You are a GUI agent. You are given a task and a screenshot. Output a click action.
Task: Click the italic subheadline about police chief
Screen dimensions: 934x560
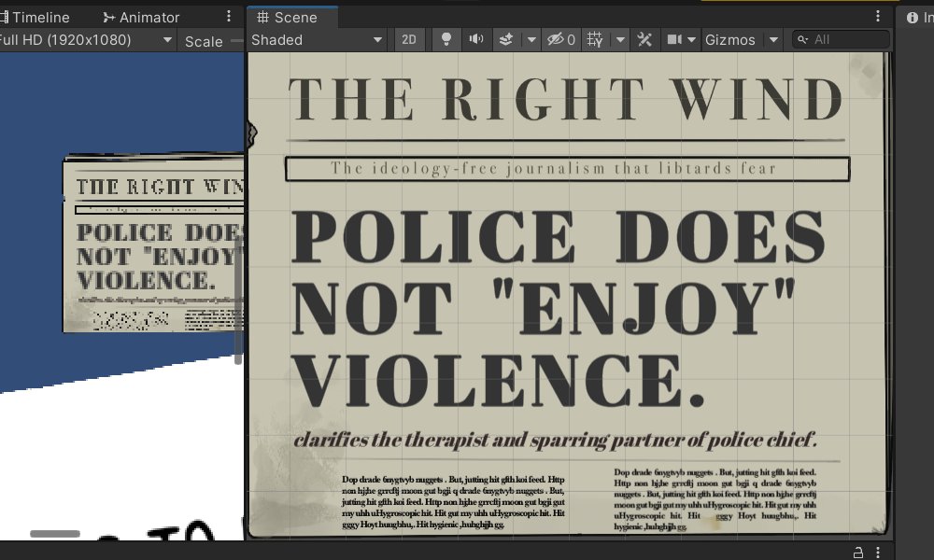(555, 440)
